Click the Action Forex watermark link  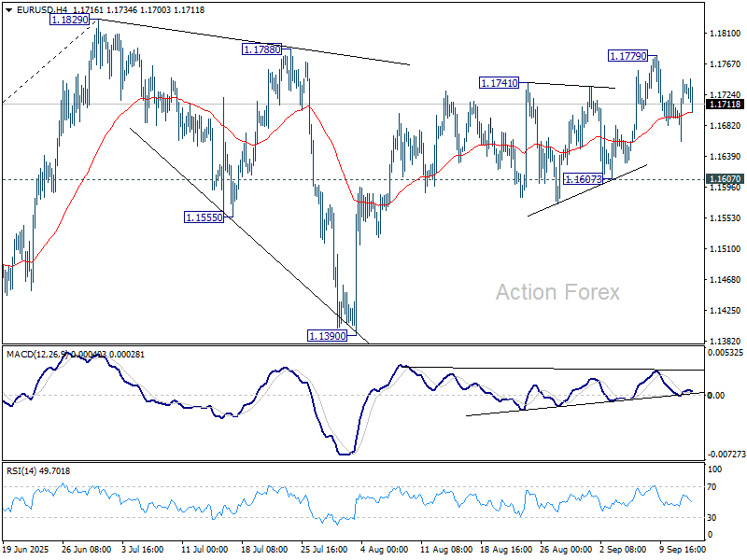click(x=557, y=292)
